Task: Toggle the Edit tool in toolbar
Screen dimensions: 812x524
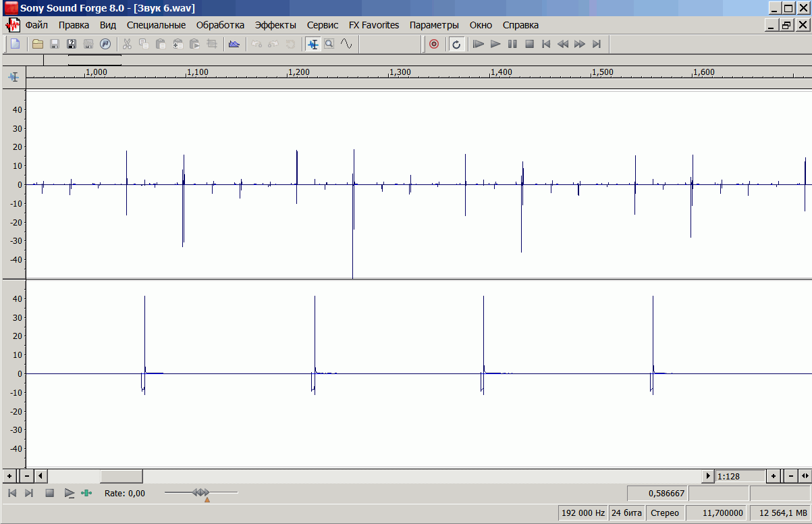Action: (313, 44)
